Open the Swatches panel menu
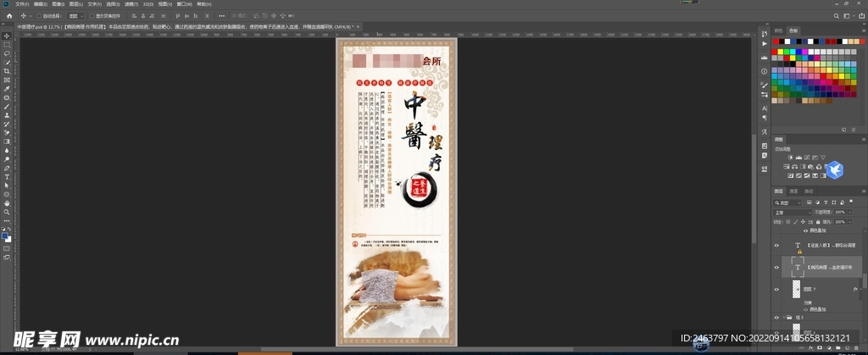 [864, 31]
